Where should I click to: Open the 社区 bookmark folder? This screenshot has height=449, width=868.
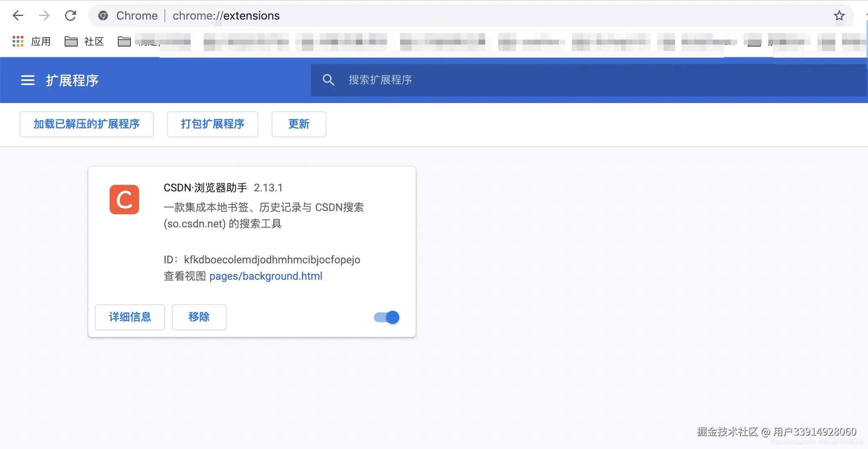tap(85, 41)
